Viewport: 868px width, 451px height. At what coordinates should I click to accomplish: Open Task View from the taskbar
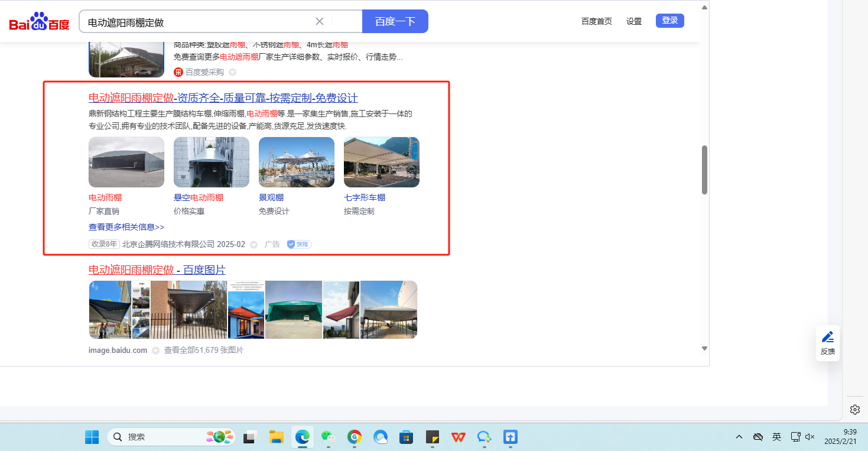click(249, 437)
